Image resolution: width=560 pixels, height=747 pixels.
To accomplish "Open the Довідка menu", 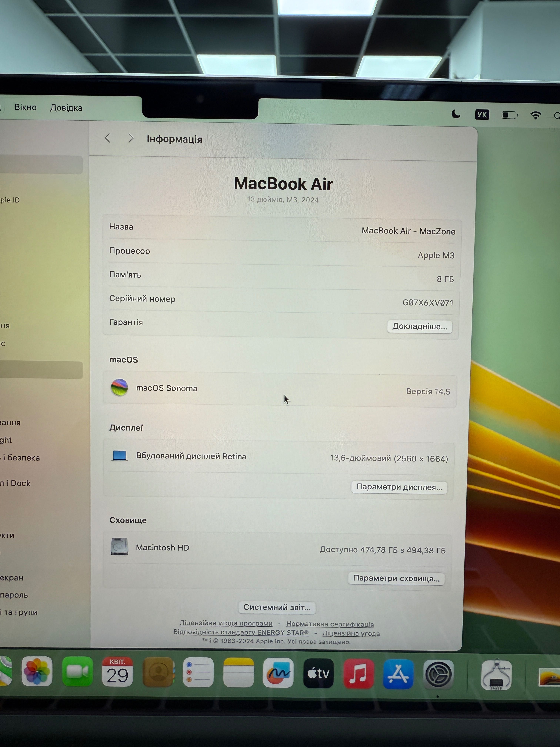I will tap(66, 108).
